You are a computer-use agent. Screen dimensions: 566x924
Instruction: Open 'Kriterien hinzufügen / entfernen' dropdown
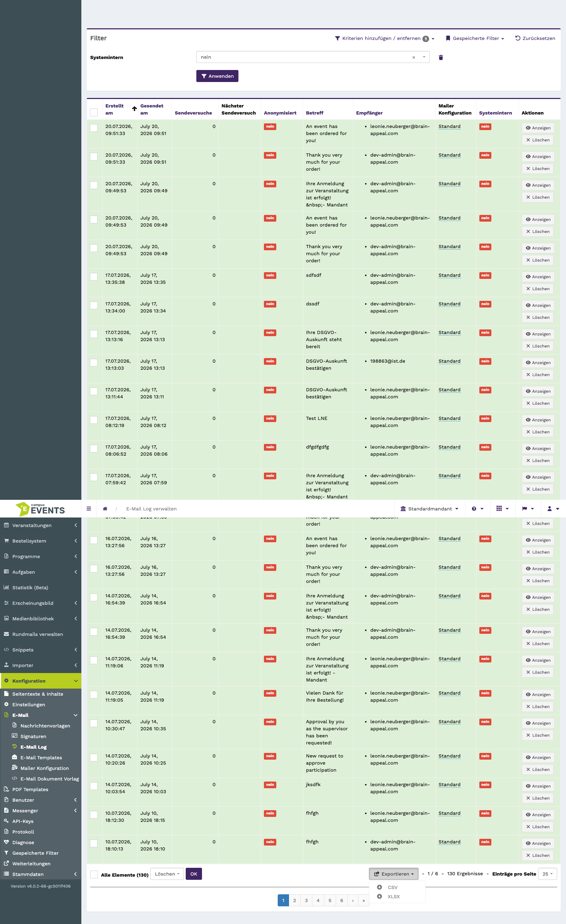point(384,38)
